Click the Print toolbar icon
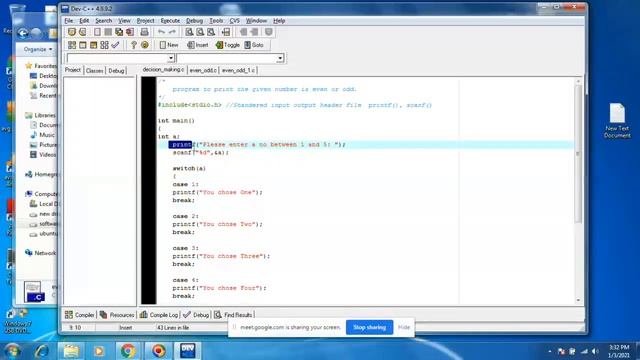640x360 pixels. tap(144, 32)
